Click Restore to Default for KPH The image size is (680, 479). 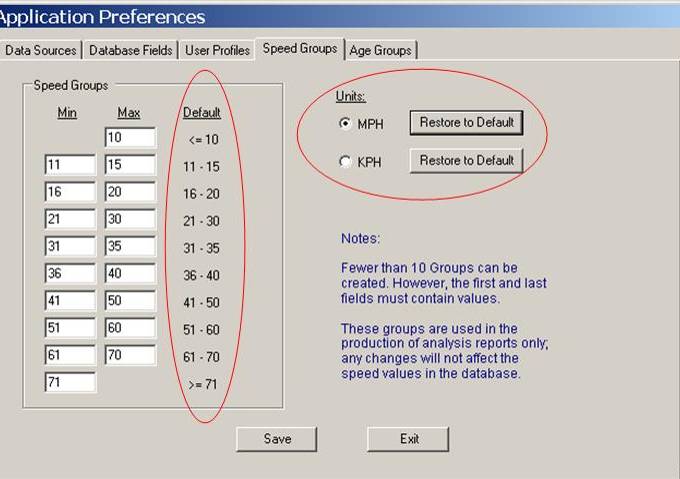466,161
